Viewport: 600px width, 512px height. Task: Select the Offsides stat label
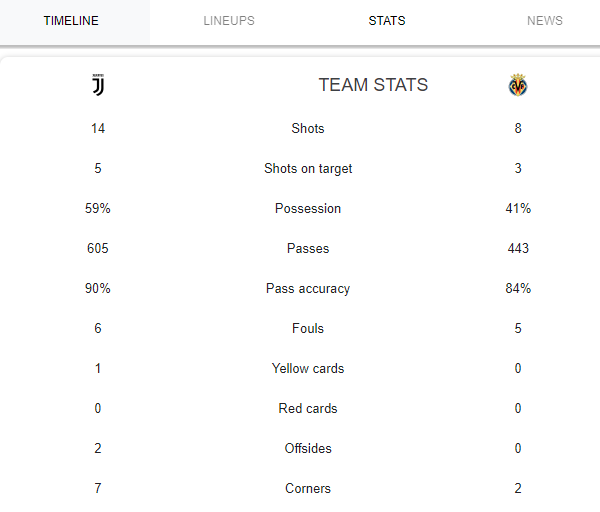coord(308,448)
